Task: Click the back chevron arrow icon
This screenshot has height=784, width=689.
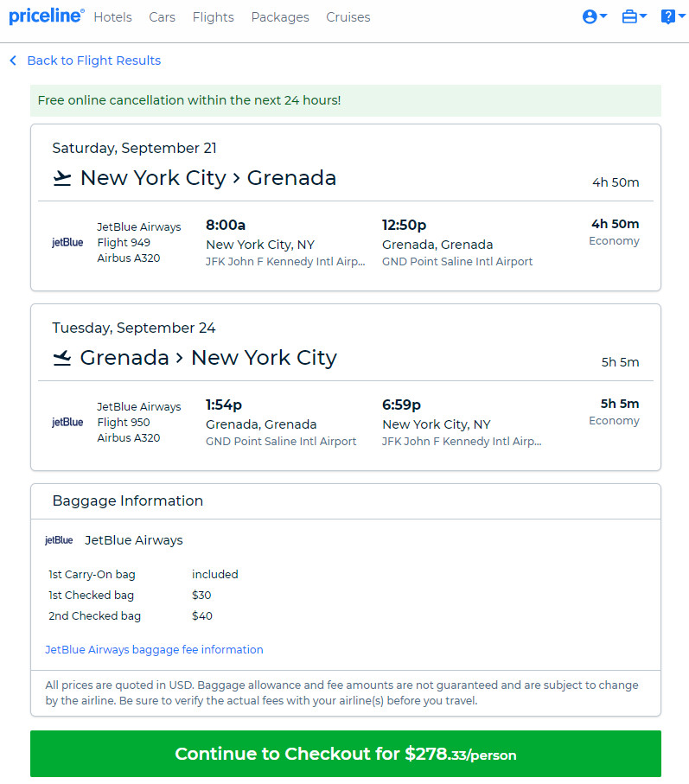Action: [x=13, y=61]
